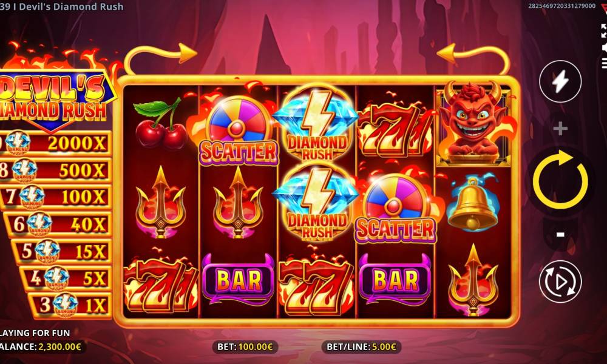
Task: Increase bet using the plus button
Action: point(560,128)
